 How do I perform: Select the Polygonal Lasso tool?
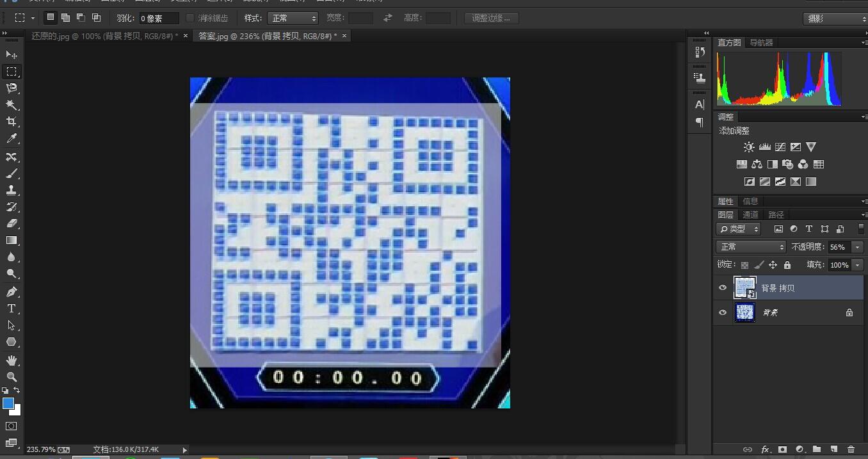pyautogui.click(x=12, y=88)
